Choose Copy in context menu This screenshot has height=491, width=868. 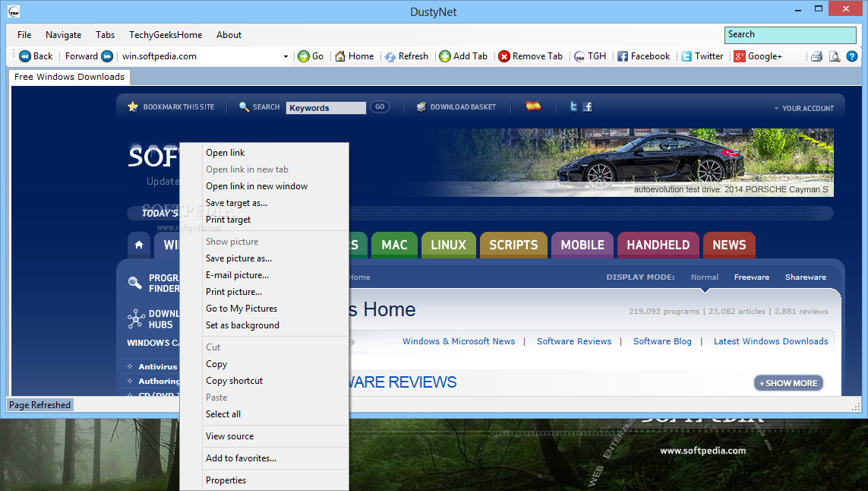tap(264, 364)
